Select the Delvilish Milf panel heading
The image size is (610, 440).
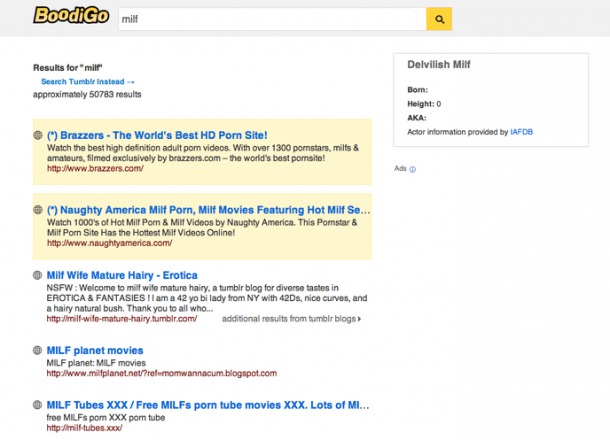[439, 64]
